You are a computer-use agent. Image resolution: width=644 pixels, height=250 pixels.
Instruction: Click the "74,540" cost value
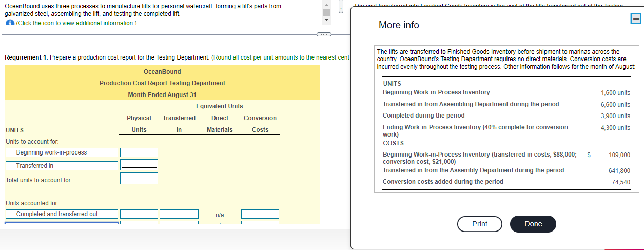click(621, 182)
